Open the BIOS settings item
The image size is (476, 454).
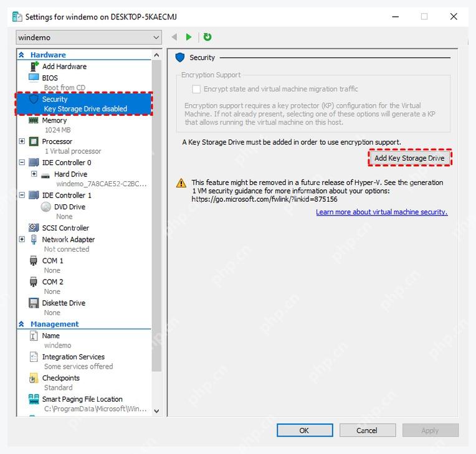(84, 82)
